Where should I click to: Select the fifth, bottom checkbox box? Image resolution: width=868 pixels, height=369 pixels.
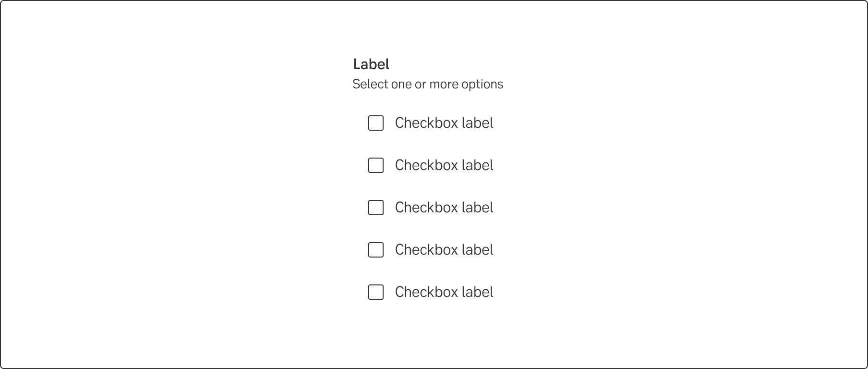(376, 292)
